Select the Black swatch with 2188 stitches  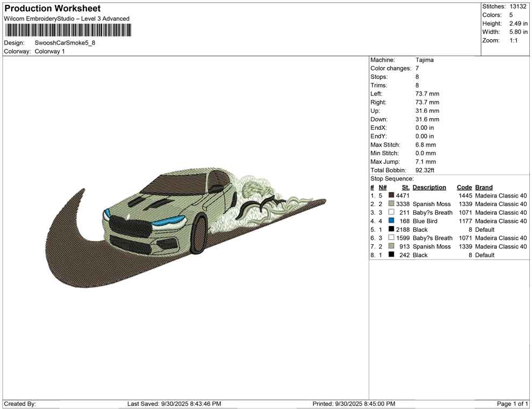tap(391, 230)
